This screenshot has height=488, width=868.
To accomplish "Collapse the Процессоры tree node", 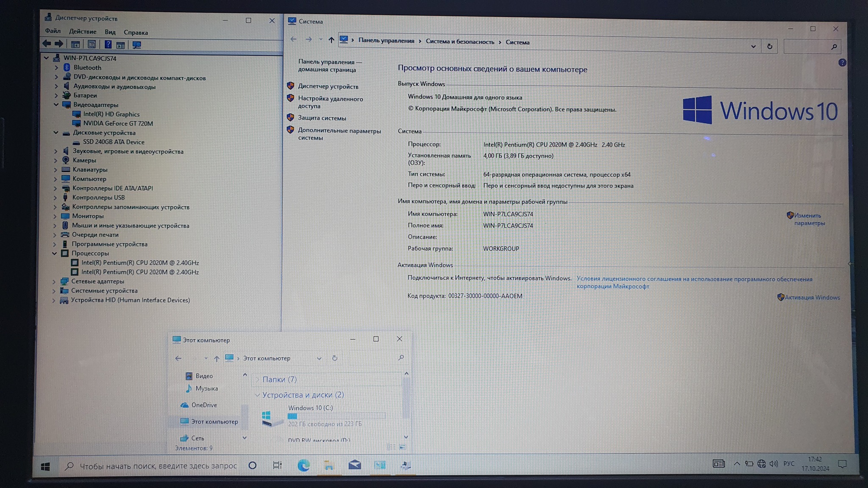I will click(x=54, y=253).
